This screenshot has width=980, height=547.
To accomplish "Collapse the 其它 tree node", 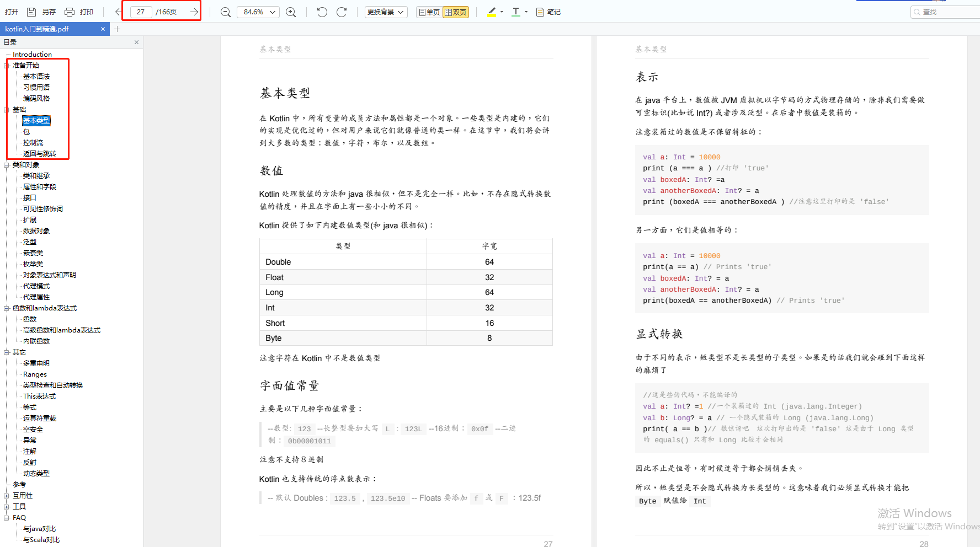I will pyautogui.click(x=7, y=352).
